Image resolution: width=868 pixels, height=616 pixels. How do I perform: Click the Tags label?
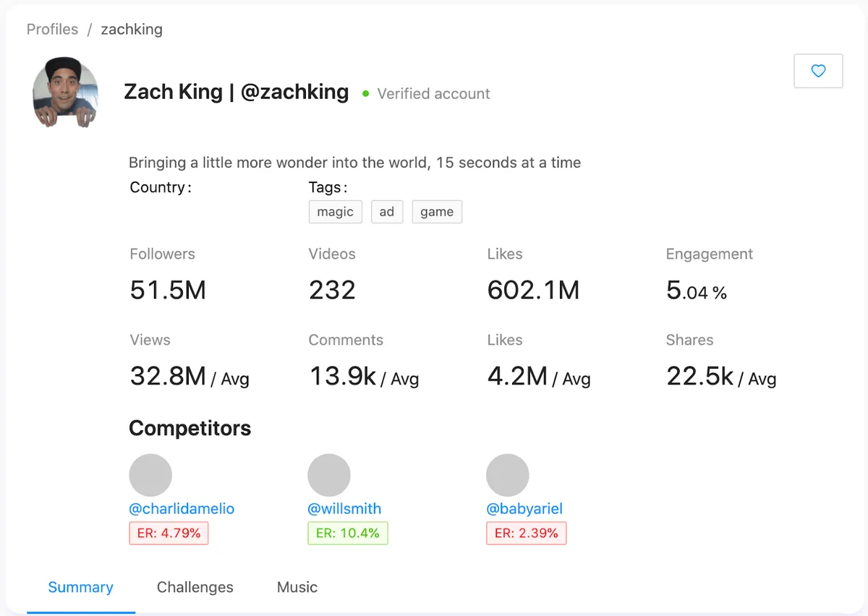328,188
